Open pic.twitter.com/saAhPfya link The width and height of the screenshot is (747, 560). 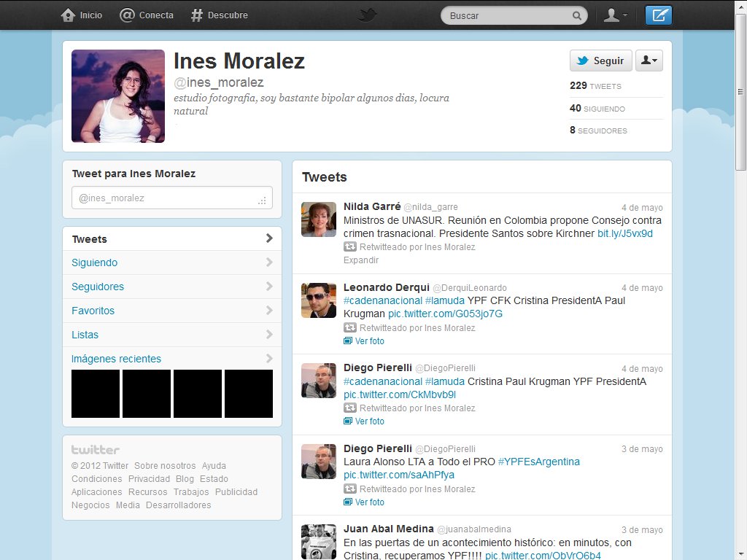(399, 475)
